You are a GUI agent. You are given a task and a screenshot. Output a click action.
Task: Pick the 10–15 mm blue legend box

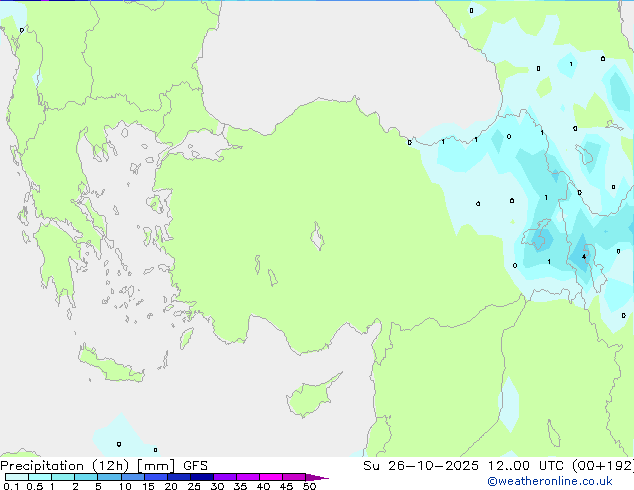pos(133,477)
